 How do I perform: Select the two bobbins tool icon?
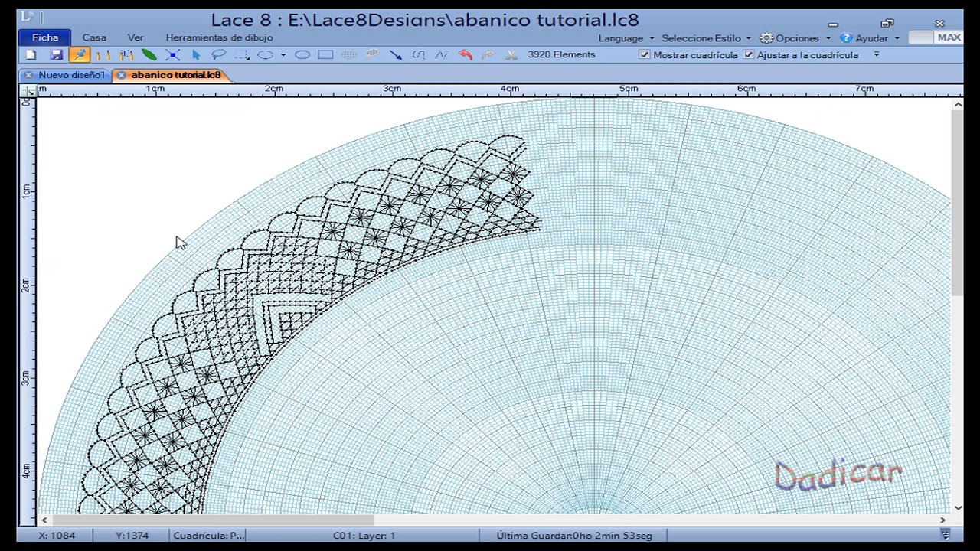coord(103,55)
